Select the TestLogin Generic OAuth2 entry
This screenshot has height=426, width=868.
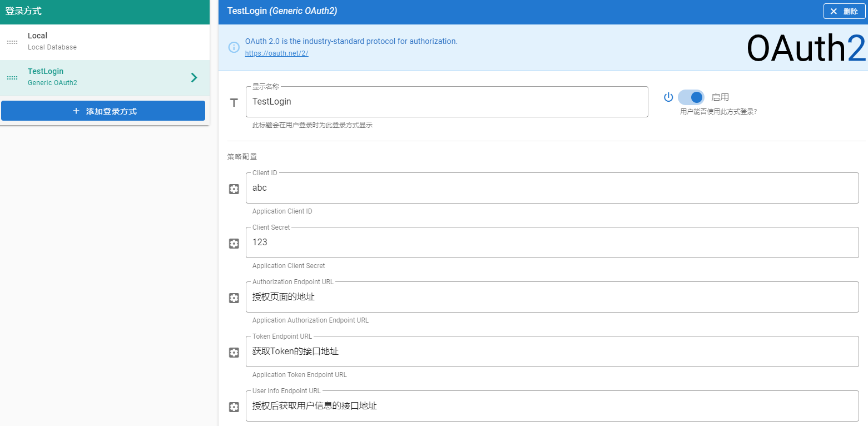click(x=105, y=78)
